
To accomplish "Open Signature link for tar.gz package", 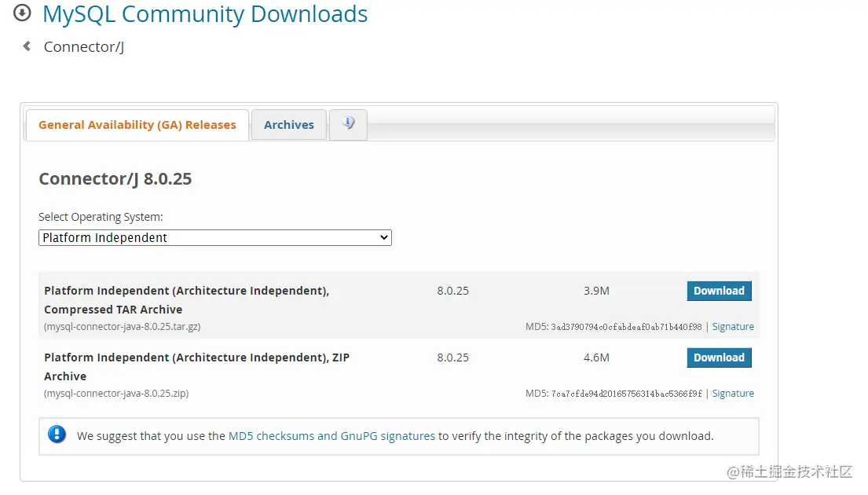I will 733,327.
